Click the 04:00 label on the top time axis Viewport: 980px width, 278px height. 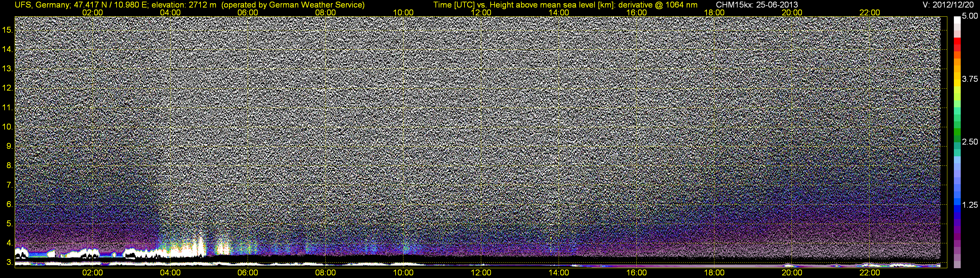click(170, 12)
